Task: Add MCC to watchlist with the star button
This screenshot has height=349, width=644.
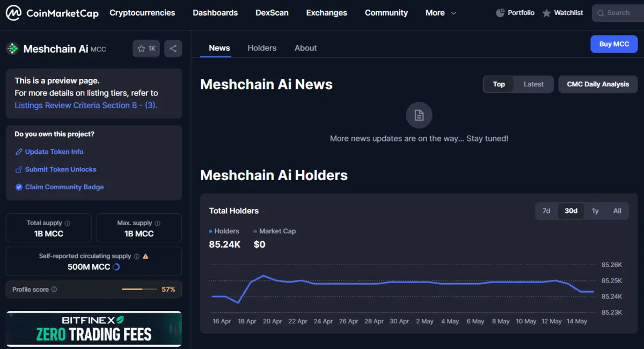Action: coord(146,49)
